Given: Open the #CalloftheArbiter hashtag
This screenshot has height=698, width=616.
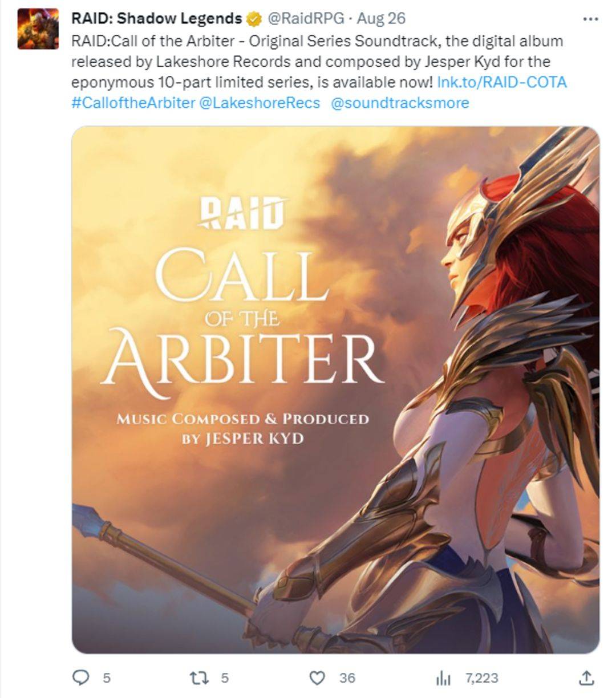Looking at the screenshot, I should click(x=133, y=103).
